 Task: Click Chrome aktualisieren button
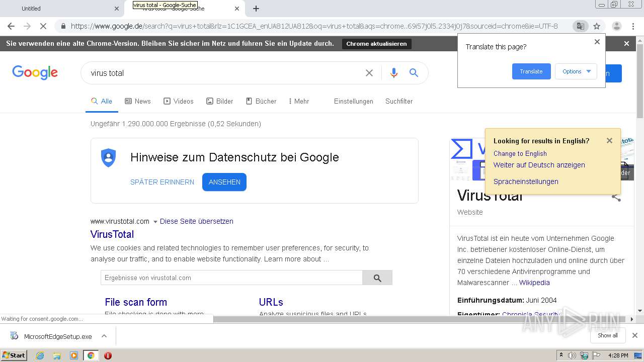tap(376, 44)
